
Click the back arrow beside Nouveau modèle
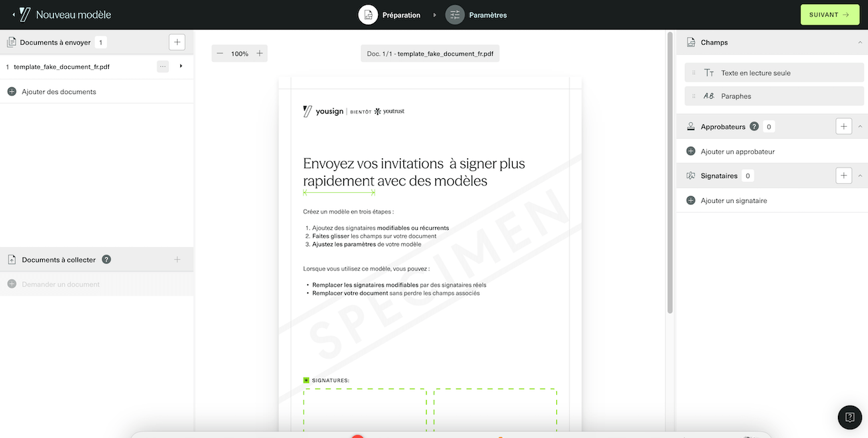13,15
